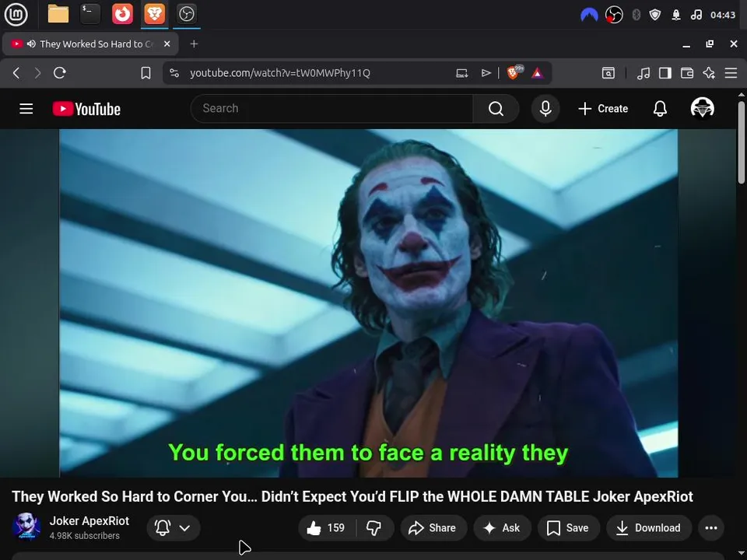Toggle the Brave sidebar panel
The width and height of the screenshot is (747, 560).
click(665, 73)
